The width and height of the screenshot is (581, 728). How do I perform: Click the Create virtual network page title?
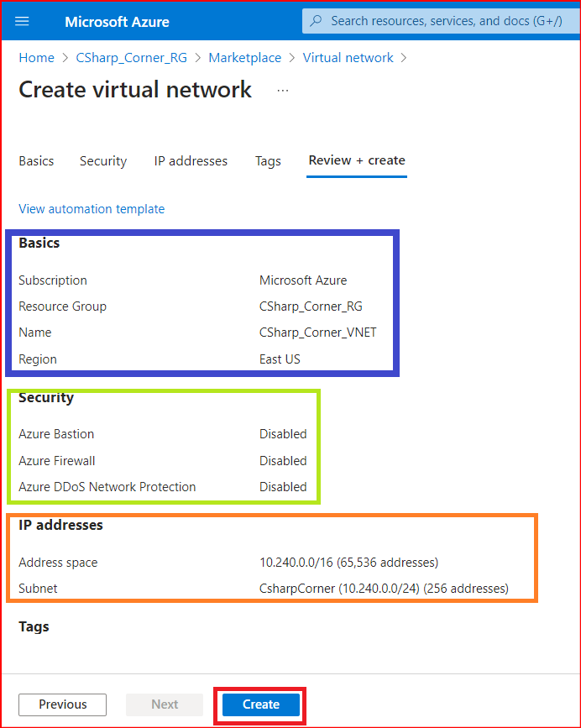[x=135, y=90]
